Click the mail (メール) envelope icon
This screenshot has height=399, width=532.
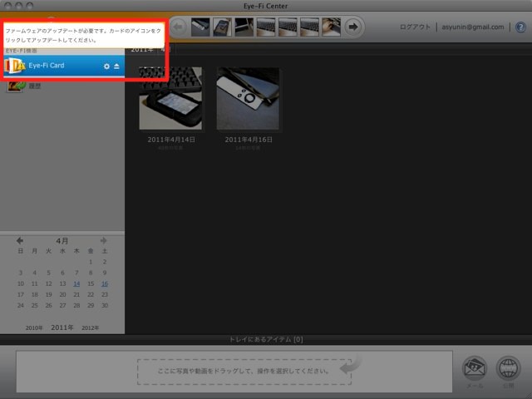(x=475, y=368)
